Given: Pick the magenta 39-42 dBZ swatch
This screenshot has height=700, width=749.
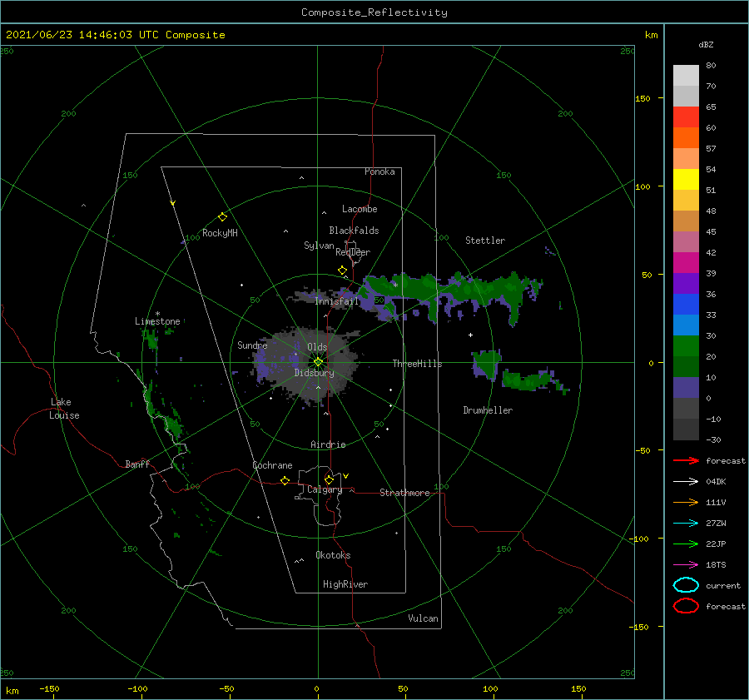Looking at the screenshot, I should click(686, 263).
